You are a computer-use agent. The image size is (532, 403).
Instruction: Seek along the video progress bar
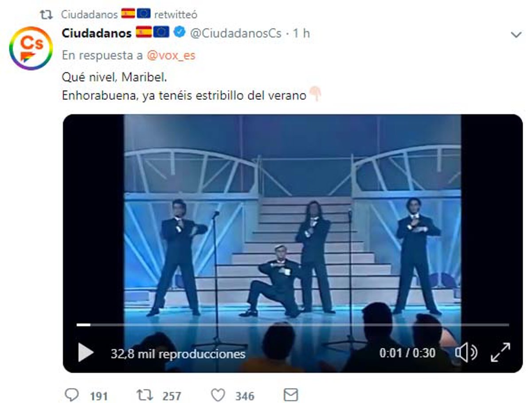(293, 325)
